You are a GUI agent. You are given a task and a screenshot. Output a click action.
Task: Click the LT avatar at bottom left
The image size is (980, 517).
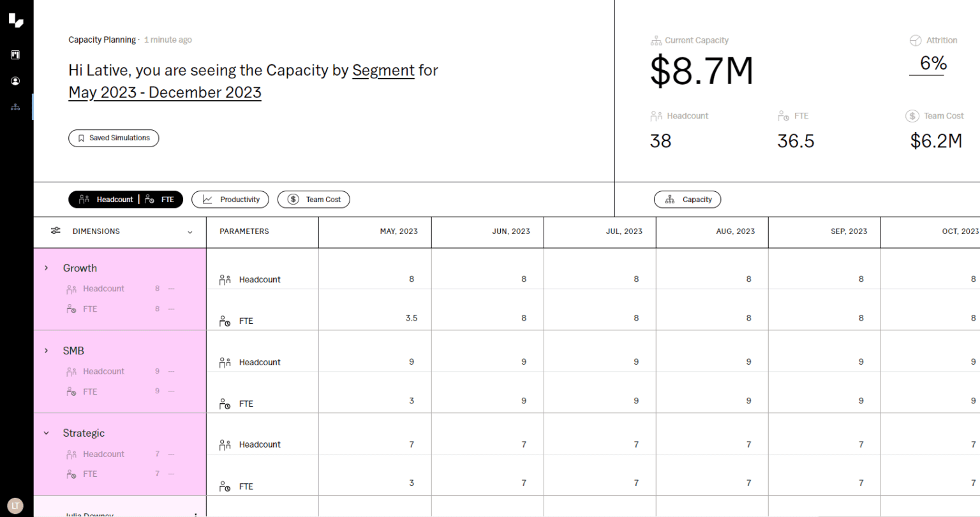(15, 506)
